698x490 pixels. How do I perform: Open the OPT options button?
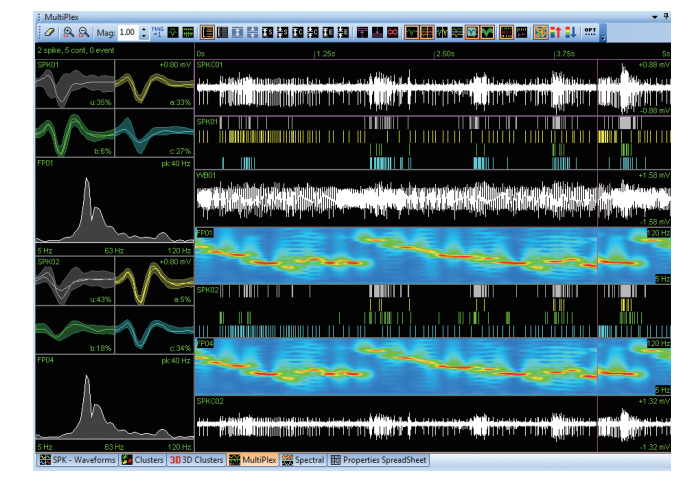click(x=590, y=32)
